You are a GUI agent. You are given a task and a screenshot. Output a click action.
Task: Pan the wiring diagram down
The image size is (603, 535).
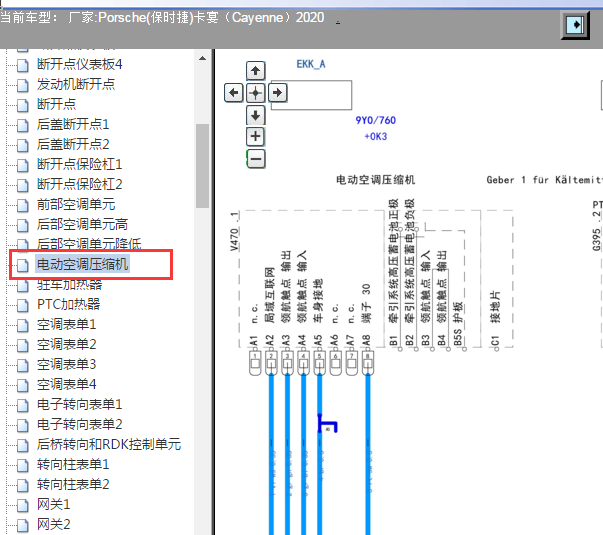coord(255,115)
